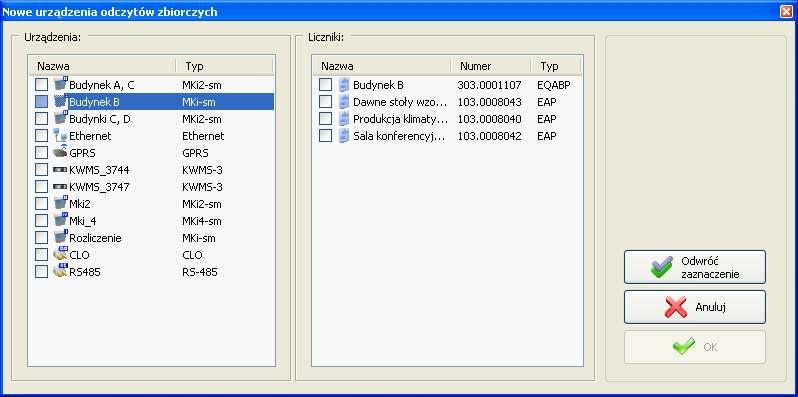This screenshot has width=798, height=397.
Task: Click the GPRS modem icon
Action: (61, 152)
